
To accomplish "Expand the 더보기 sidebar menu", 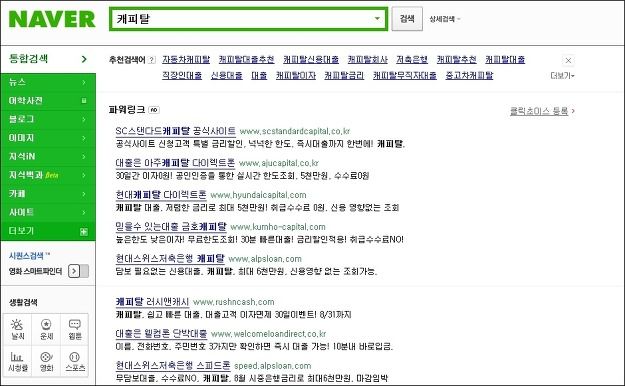I will click(48, 231).
